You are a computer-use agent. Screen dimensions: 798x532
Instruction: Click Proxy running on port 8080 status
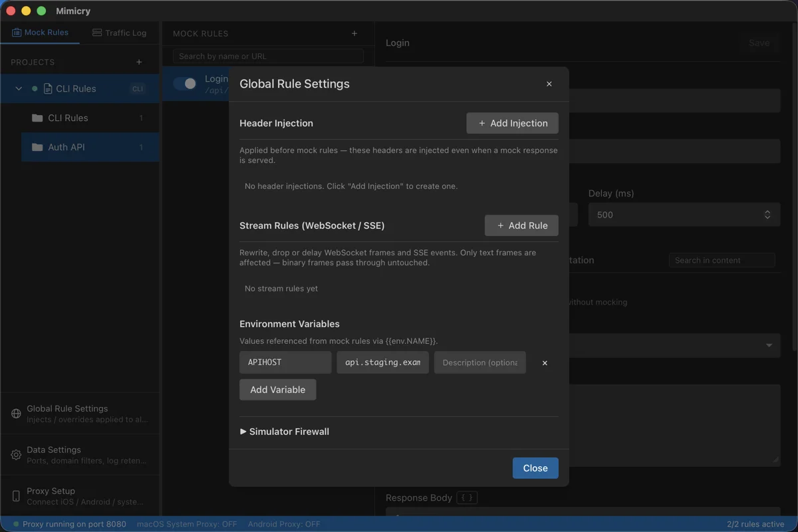(69, 524)
